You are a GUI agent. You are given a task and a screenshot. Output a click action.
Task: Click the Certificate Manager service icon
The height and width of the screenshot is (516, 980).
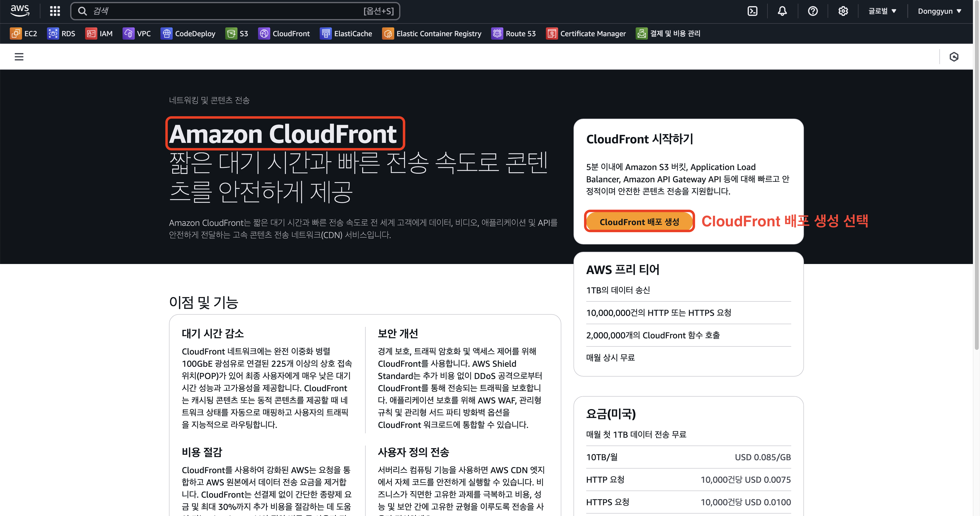552,34
